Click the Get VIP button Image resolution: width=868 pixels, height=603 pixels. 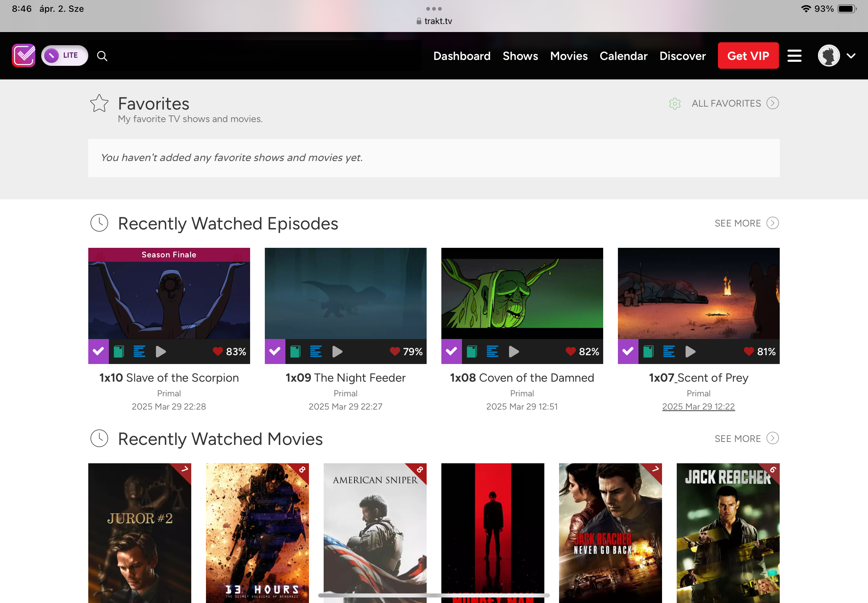point(748,56)
